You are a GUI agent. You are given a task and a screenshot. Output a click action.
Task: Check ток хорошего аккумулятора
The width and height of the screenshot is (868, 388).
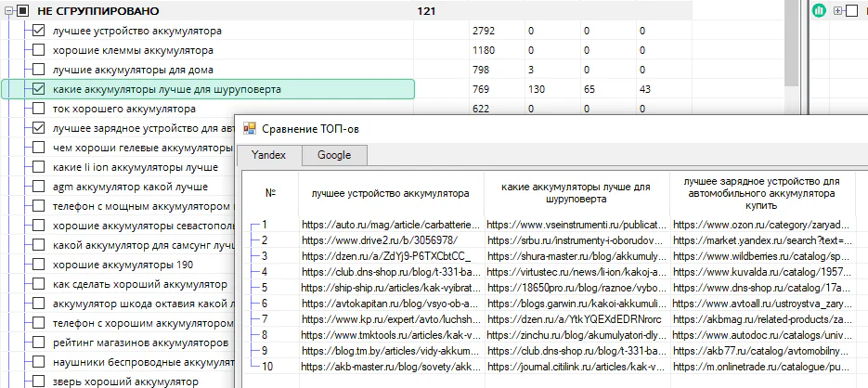38,109
